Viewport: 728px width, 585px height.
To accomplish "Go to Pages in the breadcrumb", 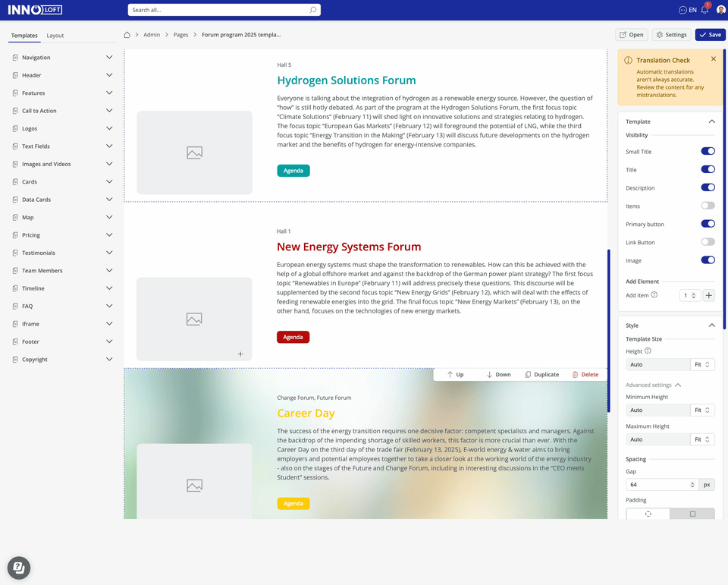I will pyautogui.click(x=180, y=35).
